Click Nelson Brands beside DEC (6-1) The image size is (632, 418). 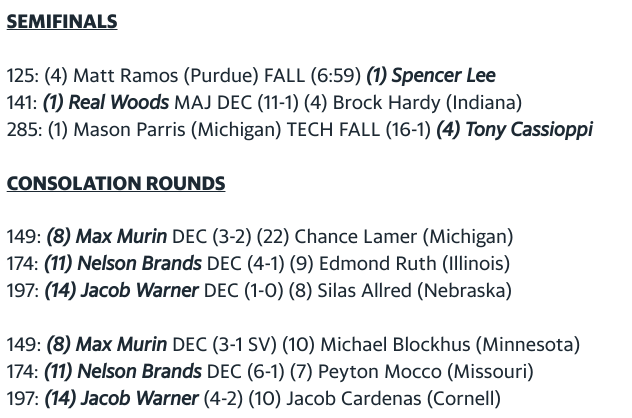coord(139,372)
